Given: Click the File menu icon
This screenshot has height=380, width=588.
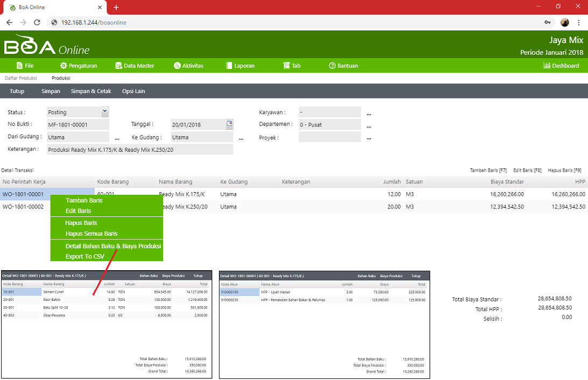Looking at the screenshot, I should tap(19, 66).
